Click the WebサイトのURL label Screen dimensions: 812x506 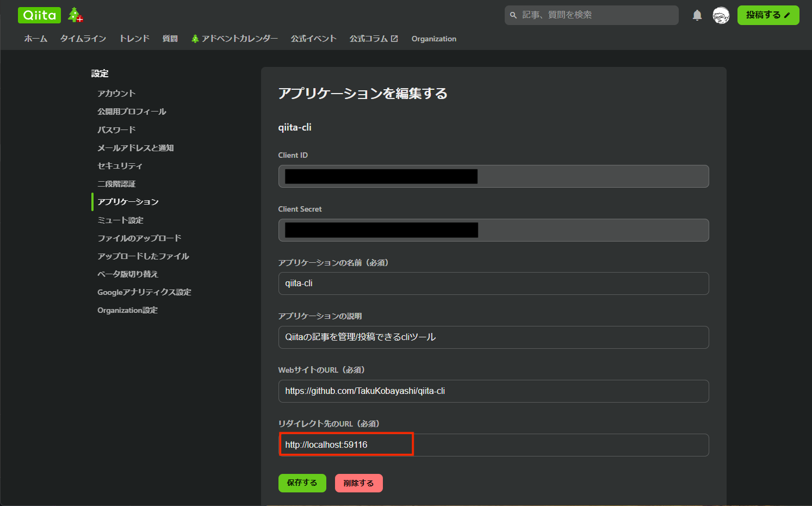(x=321, y=370)
